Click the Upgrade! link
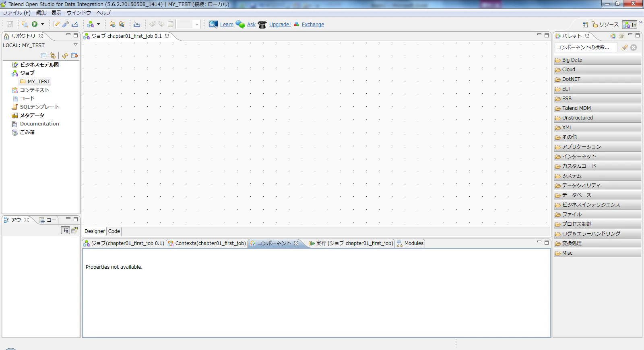644x350 pixels. click(x=280, y=25)
